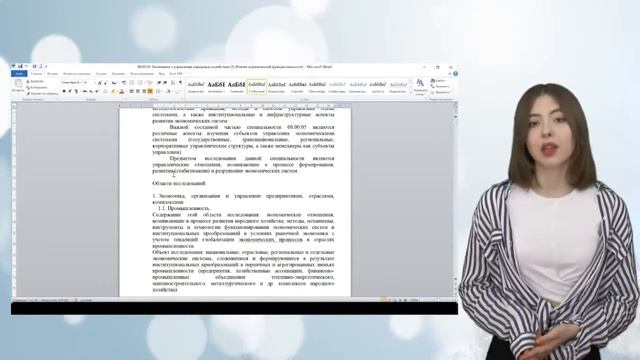This screenshot has height=360, width=640.
Task: Click the line '1.1. Промышленность.' in the document
Action: [184, 208]
